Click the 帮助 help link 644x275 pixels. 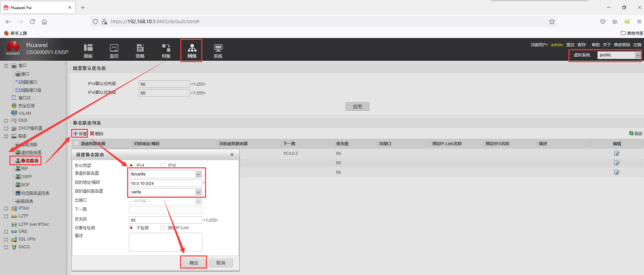pyautogui.click(x=596, y=45)
